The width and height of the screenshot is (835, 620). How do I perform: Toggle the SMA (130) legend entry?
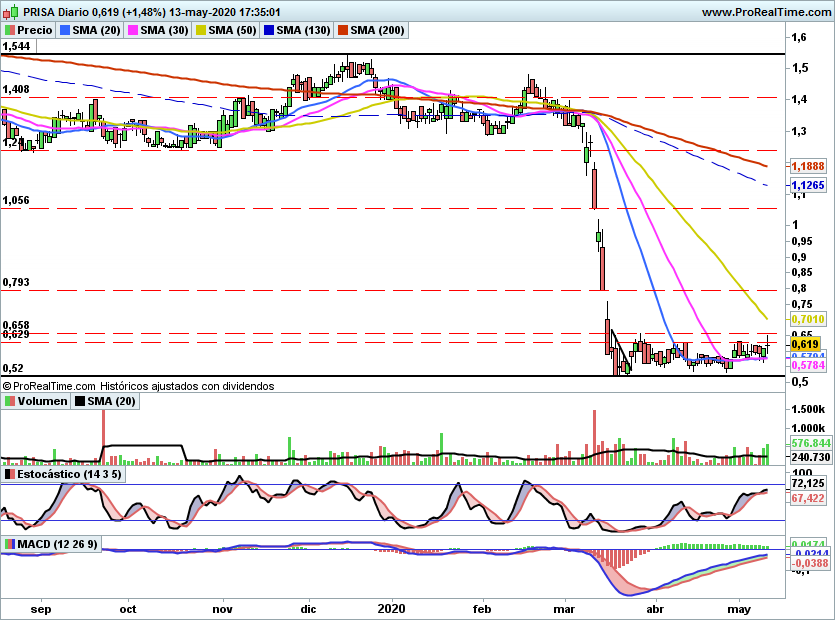[x=309, y=31]
